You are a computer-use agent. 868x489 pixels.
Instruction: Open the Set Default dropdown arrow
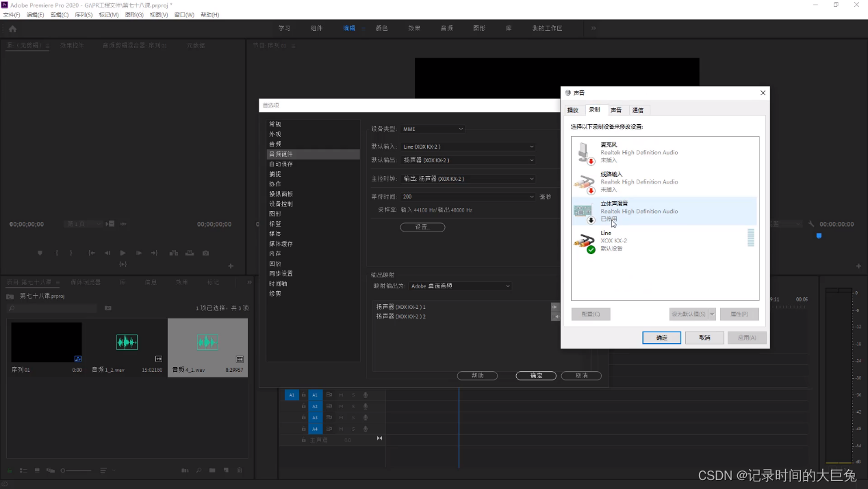(x=712, y=314)
